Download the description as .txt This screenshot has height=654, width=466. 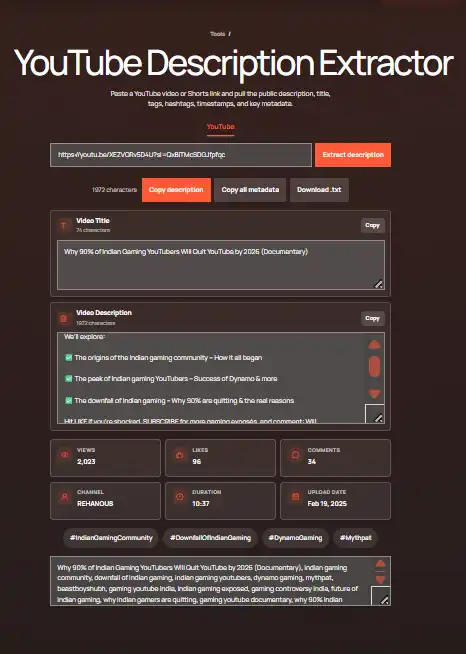point(319,190)
